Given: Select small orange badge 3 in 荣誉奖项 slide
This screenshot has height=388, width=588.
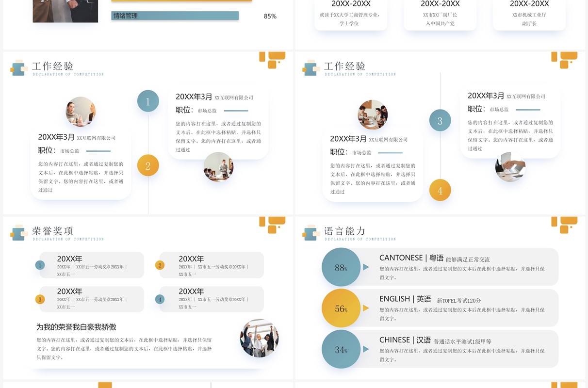Looking at the screenshot, I should (40, 299).
